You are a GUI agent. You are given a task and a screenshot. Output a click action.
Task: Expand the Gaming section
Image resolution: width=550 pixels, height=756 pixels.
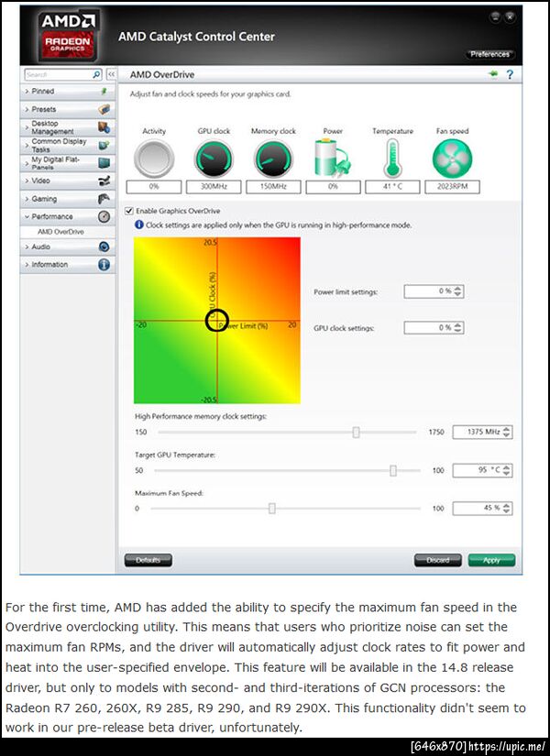coord(68,199)
